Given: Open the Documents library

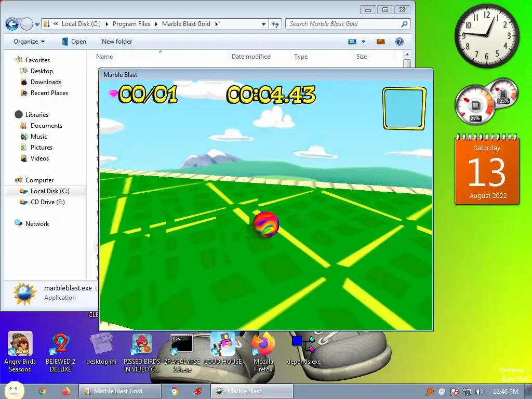Looking at the screenshot, I should coord(42,126).
